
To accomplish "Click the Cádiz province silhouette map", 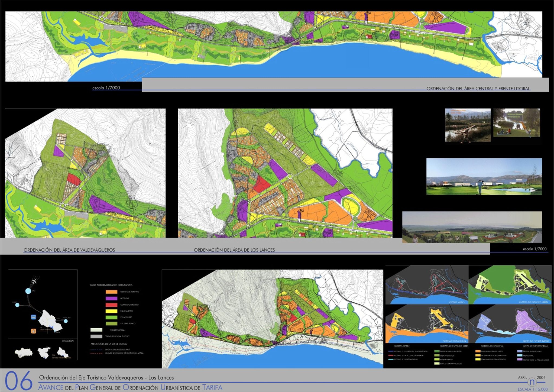I will click(x=44, y=352).
